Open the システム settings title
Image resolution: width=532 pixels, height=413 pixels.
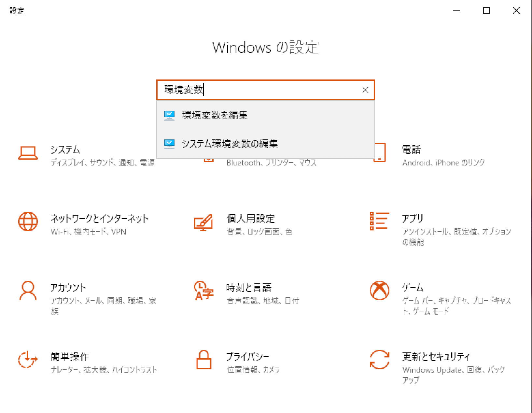[65, 150]
